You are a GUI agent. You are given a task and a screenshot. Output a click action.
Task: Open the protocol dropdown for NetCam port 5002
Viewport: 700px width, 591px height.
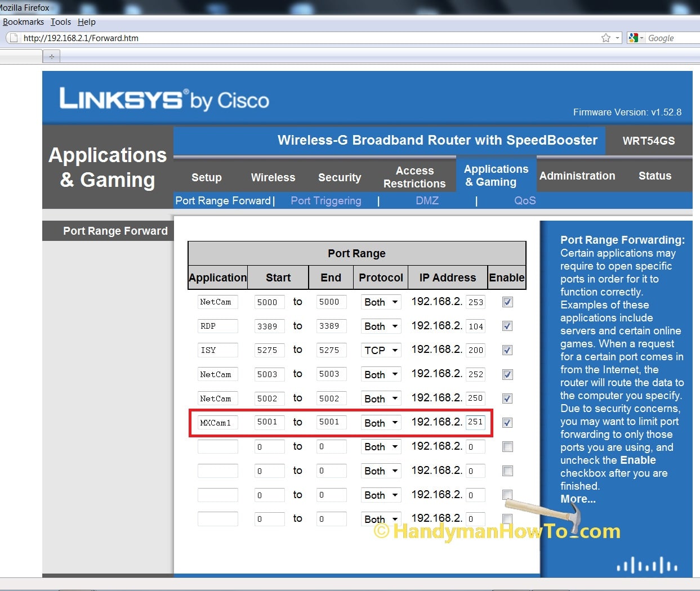tap(381, 399)
